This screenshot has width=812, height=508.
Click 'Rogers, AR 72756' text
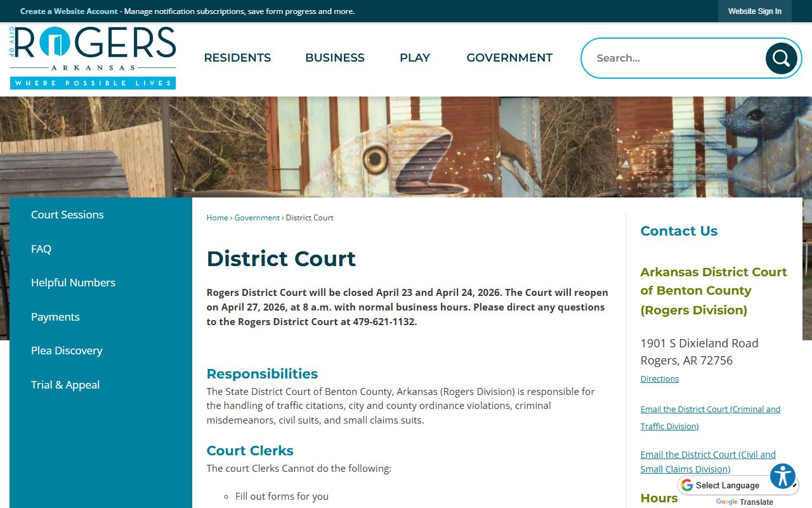click(x=686, y=360)
